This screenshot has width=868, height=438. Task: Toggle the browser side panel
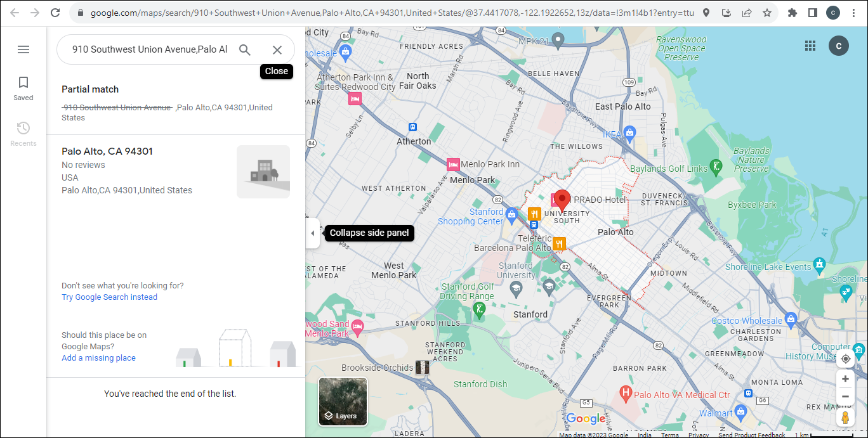pos(812,13)
